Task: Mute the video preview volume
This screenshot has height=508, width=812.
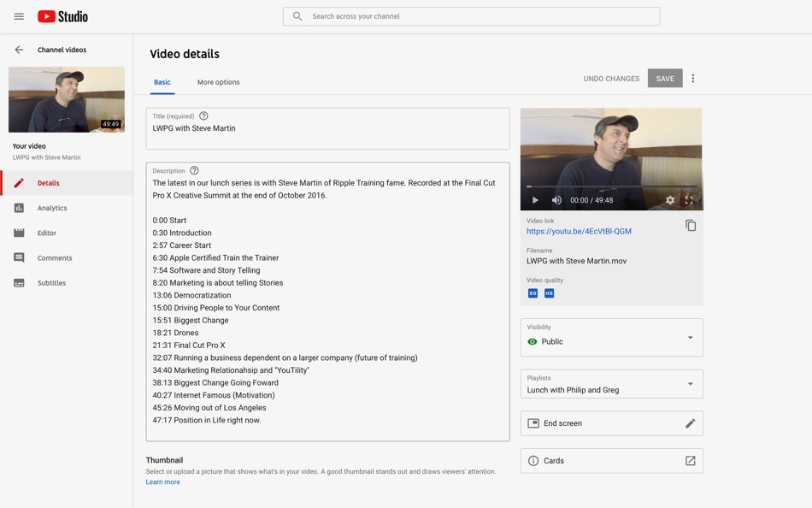Action: pyautogui.click(x=556, y=200)
